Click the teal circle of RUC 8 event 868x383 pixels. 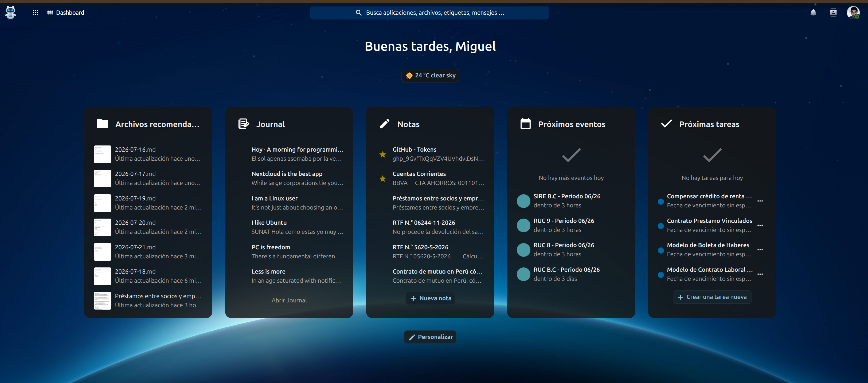coord(524,250)
